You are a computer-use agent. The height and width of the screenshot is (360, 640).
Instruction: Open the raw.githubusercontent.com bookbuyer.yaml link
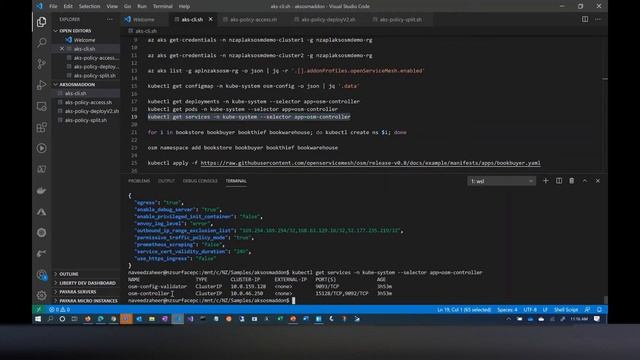click(370, 163)
